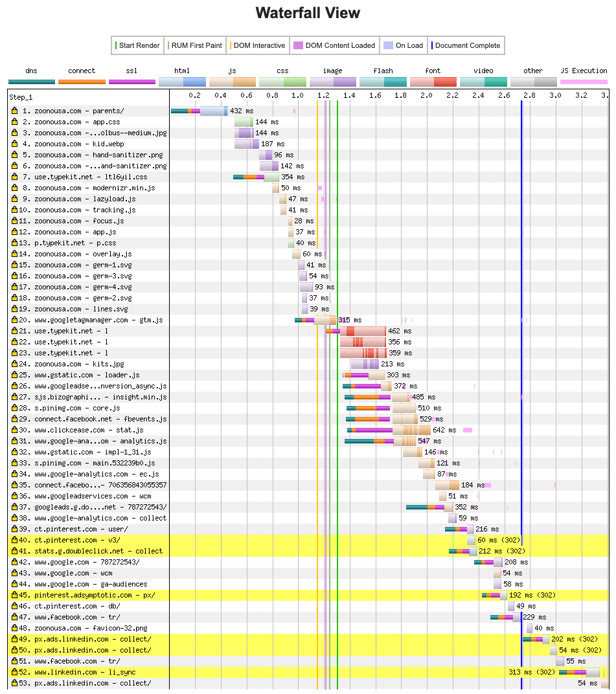Click the lock icon for request 1 parents/
The height and width of the screenshot is (694, 616).
[15, 111]
